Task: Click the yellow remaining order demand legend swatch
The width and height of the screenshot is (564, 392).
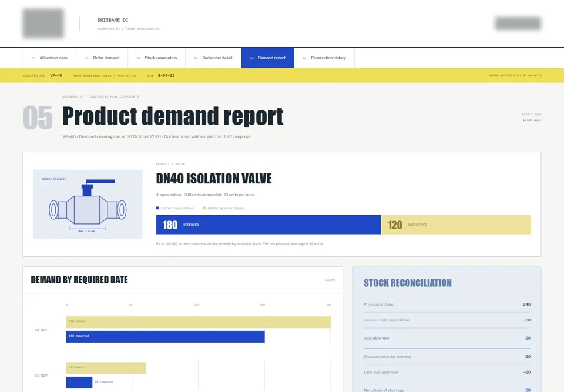Action: click(204, 208)
